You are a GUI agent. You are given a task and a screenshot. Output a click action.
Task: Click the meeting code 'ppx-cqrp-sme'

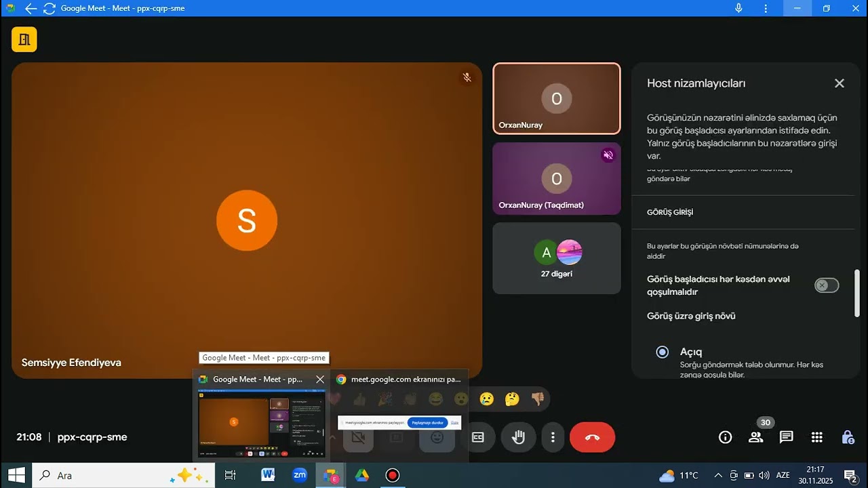(92, 437)
